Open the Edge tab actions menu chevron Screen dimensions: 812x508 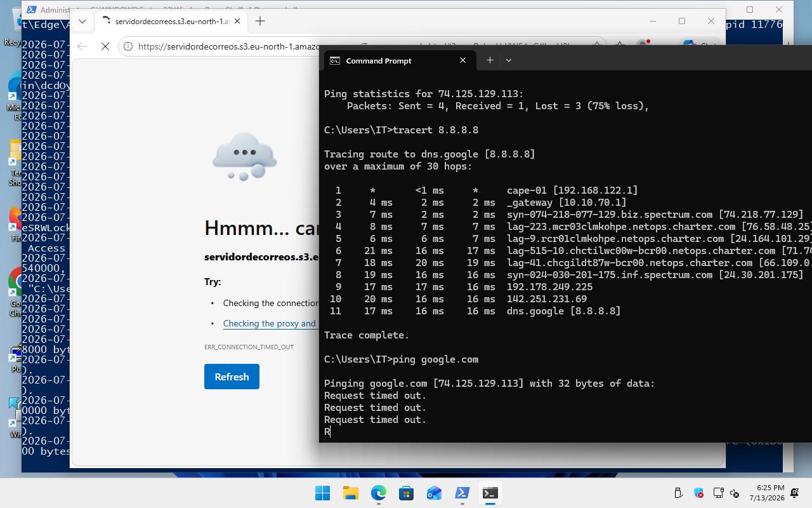82,21
